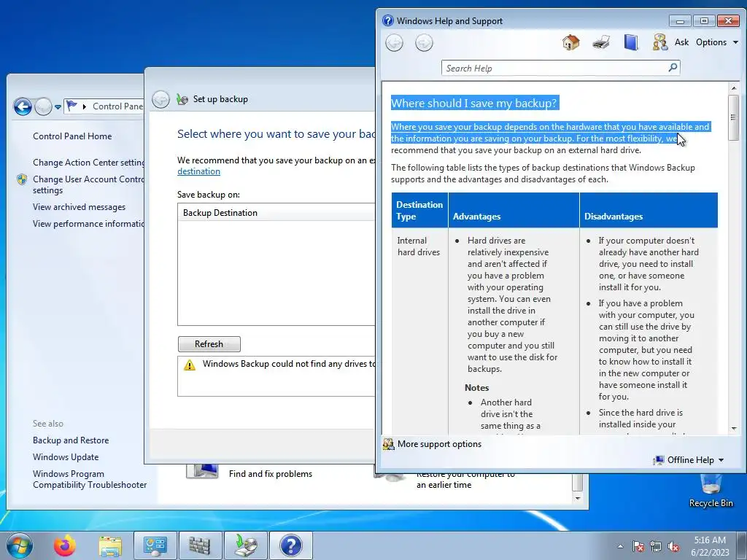Click the Advantages table header
The width and height of the screenshot is (747, 560).
pos(514,211)
